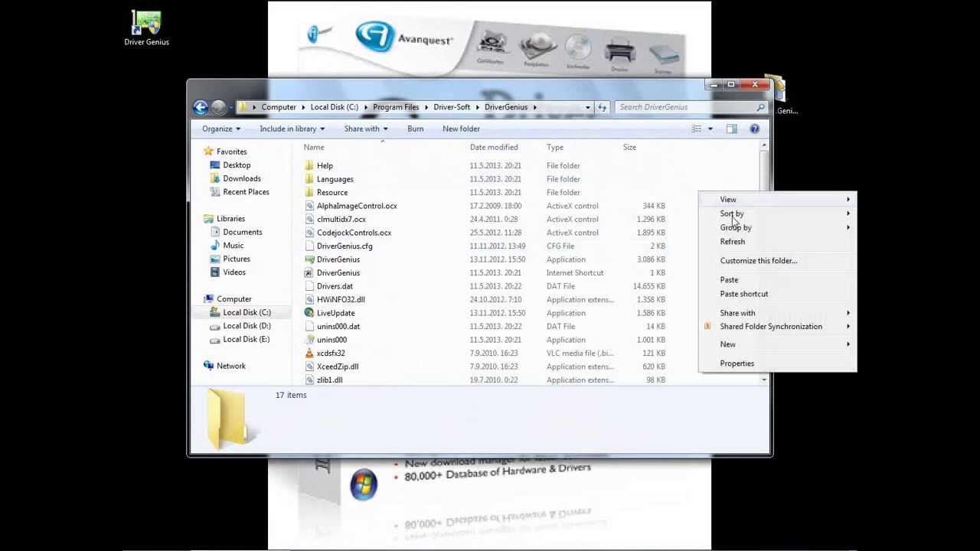Open Recent Places in Favorites

(246, 192)
